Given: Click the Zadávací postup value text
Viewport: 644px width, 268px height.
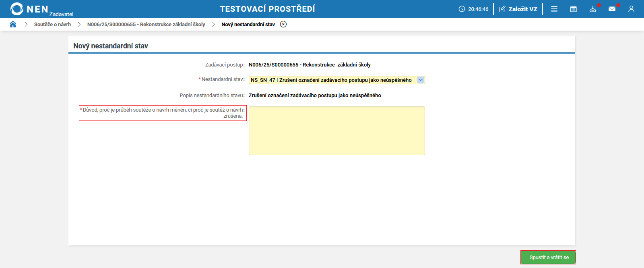Looking at the screenshot, I should (x=310, y=64).
